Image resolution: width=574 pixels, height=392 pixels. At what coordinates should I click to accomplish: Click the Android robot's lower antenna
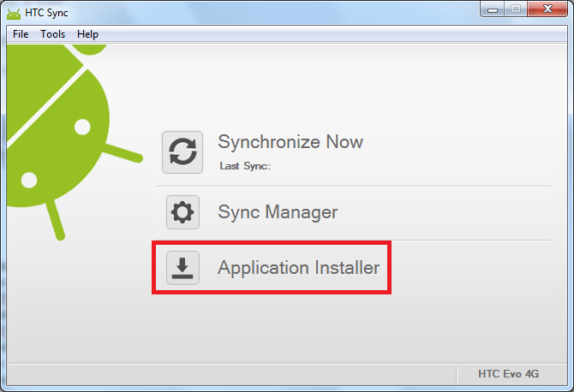pos(55,219)
